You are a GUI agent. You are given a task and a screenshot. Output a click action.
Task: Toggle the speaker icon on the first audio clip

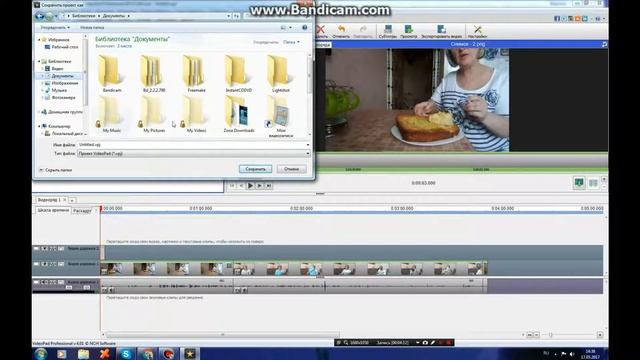point(111,290)
